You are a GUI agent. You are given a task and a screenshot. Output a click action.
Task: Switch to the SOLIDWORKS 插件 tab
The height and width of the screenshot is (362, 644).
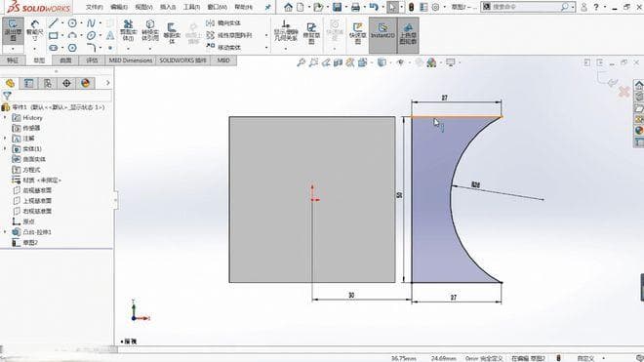[x=182, y=60]
